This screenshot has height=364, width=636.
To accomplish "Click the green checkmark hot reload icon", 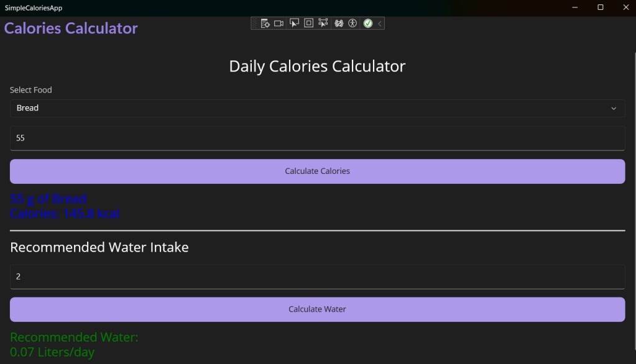I will [x=368, y=24].
